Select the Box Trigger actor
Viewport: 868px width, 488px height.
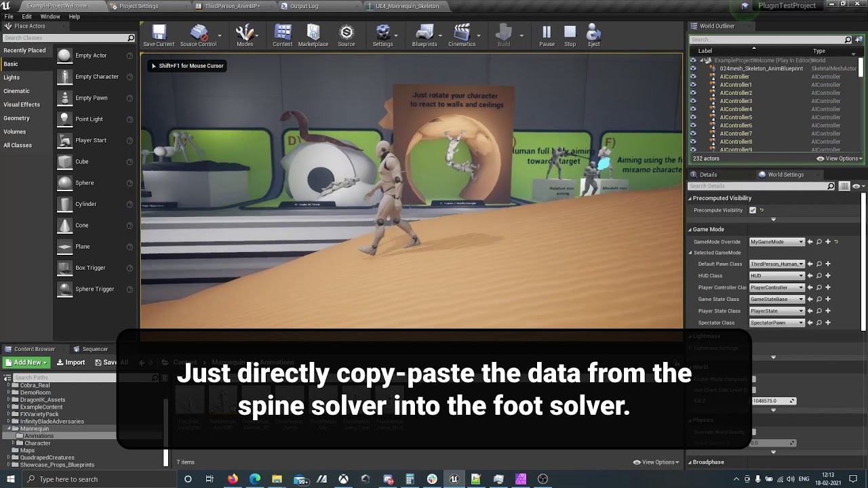coord(95,268)
